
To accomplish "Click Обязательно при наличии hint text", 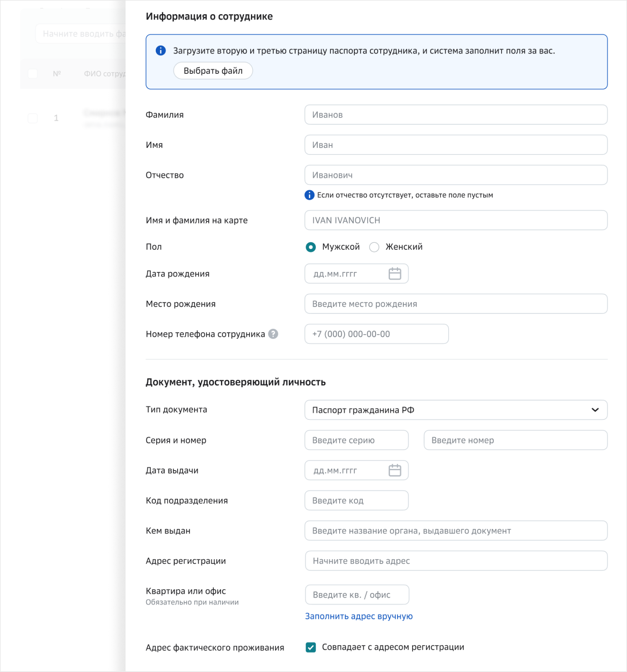I will click(x=192, y=602).
